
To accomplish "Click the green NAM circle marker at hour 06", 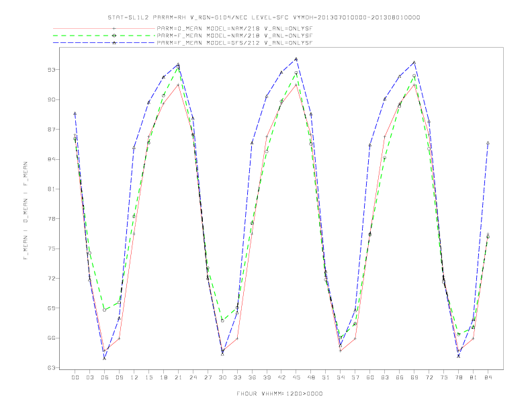I will click(x=105, y=310).
